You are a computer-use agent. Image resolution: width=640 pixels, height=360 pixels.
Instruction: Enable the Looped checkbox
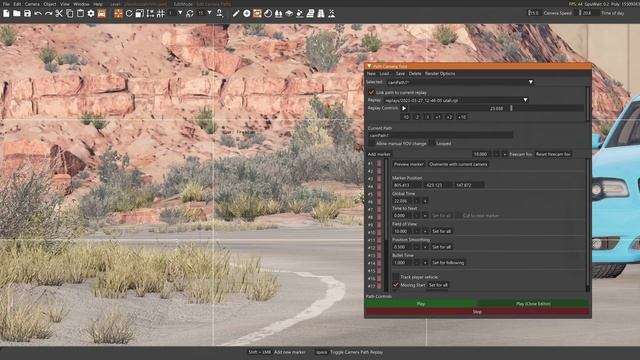click(431, 143)
